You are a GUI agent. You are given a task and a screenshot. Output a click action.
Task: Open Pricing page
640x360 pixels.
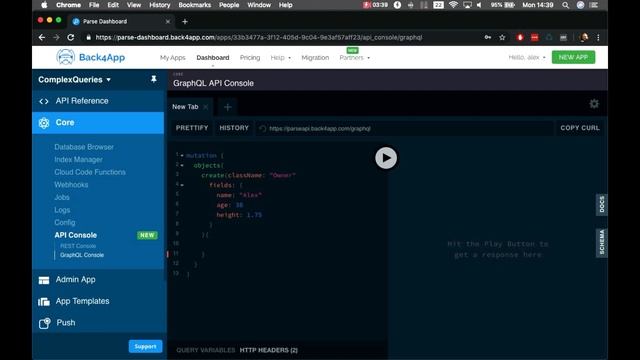tap(250, 58)
